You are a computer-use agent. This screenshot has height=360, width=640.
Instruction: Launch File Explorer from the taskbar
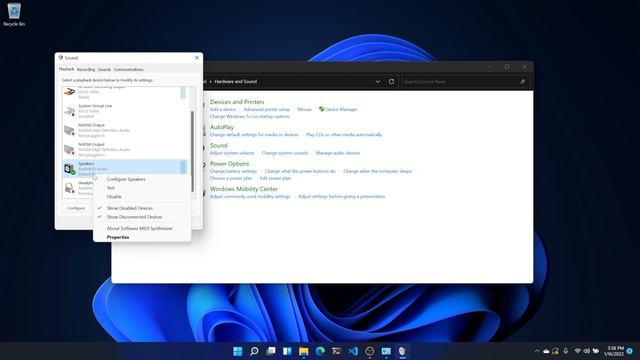click(304, 351)
